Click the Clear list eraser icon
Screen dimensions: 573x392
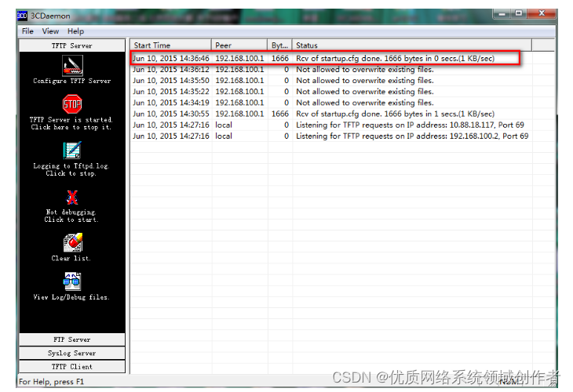point(73,242)
